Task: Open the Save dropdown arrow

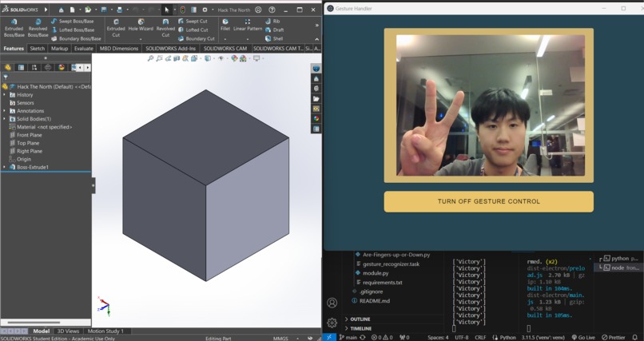Action: coord(111,10)
